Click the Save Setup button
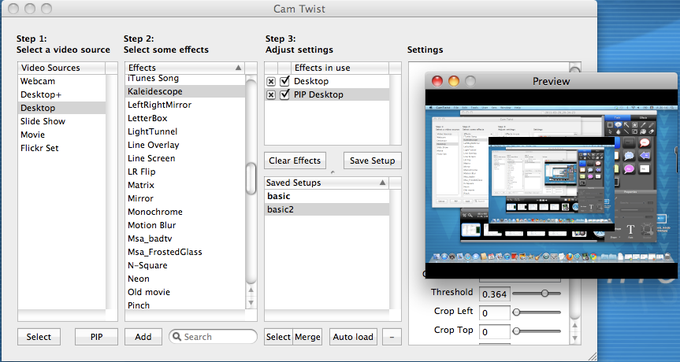 point(372,161)
